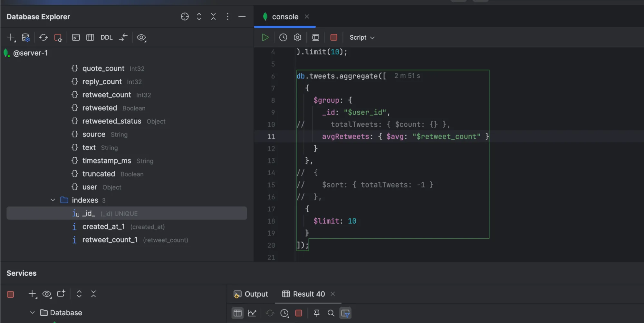Switch result to table view icon
The width and height of the screenshot is (644, 323).
coord(238,313)
